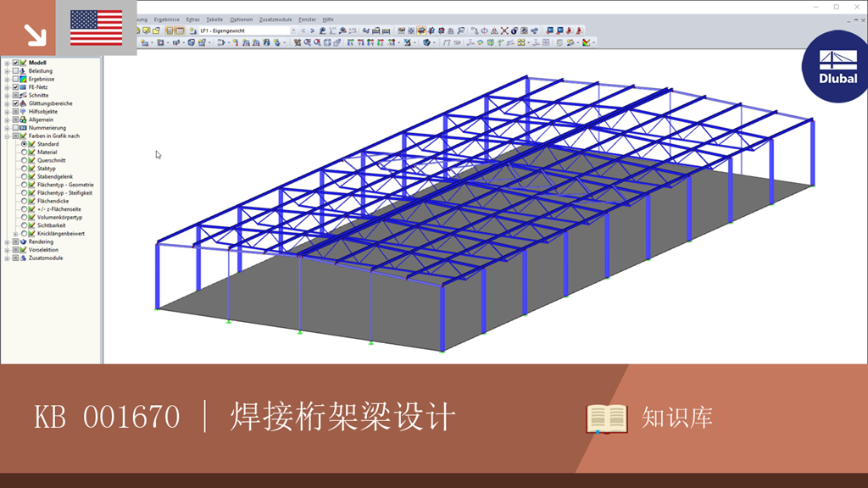
Task: Select the Material color radio button
Action: [24, 152]
